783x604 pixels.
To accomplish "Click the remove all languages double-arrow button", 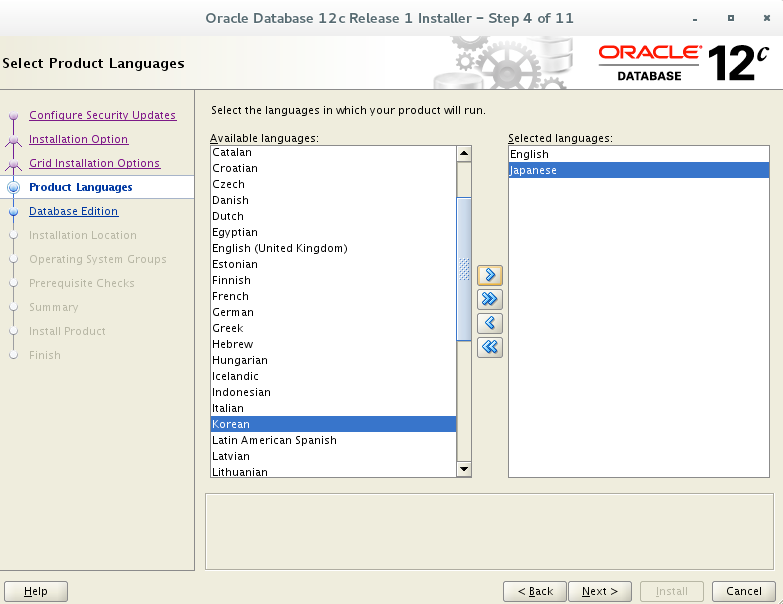I will point(490,347).
